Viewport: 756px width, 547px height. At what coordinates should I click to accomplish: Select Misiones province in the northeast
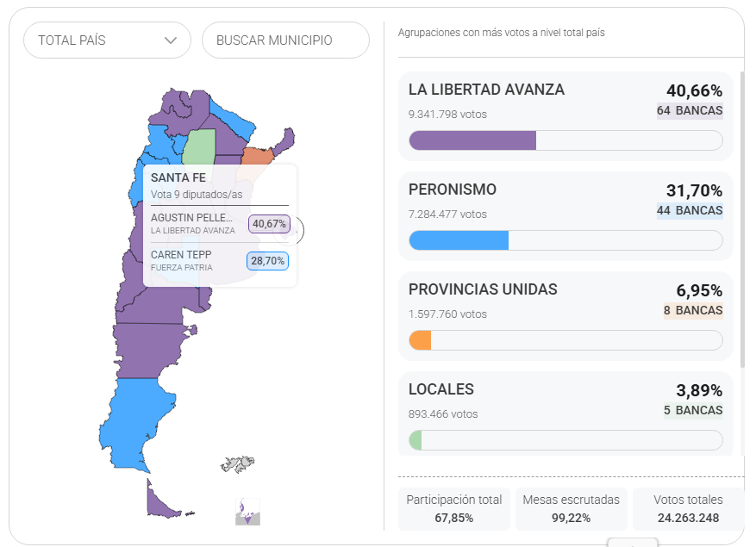pos(284,139)
